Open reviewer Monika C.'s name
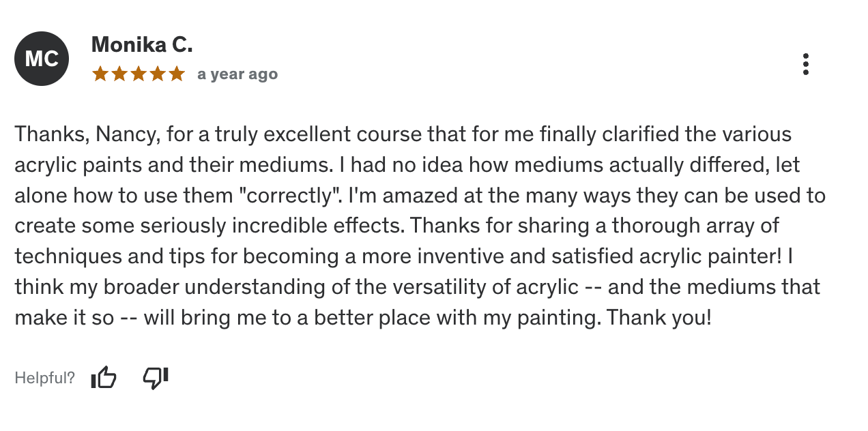This screenshot has width=868, height=431. (x=142, y=45)
